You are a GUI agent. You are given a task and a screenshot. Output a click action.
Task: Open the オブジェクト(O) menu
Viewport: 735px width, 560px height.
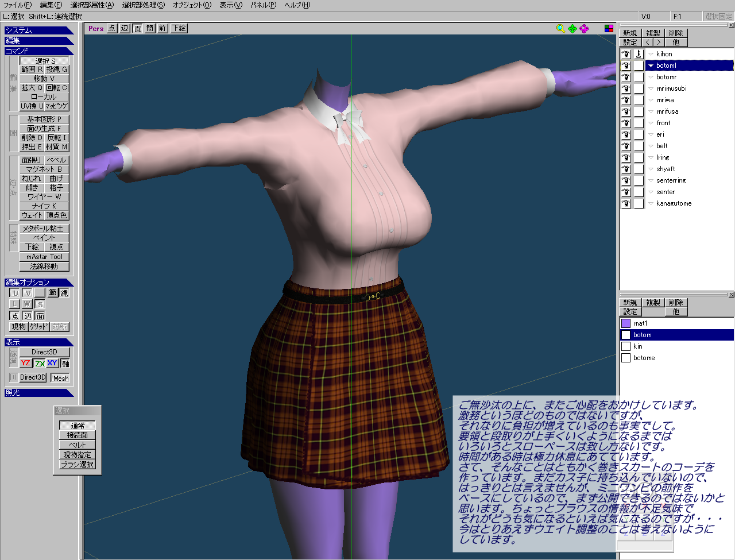pyautogui.click(x=191, y=5)
